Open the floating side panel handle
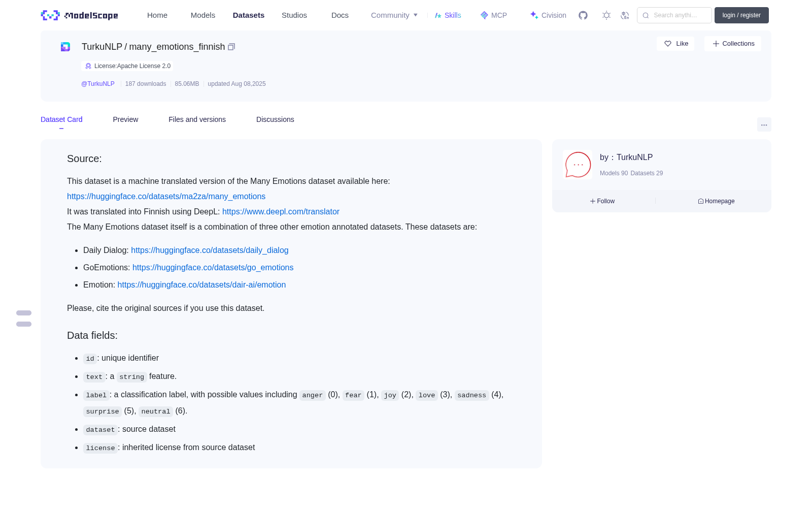812x508 pixels. click(24, 319)
